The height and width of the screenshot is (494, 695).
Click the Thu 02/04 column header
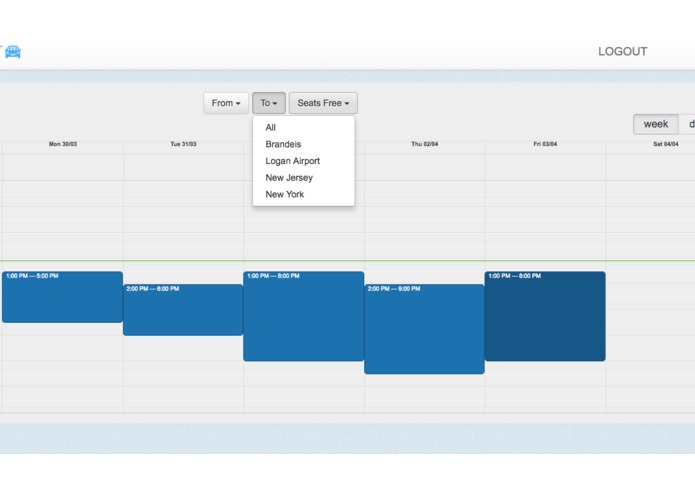click(x=425, y=144)
